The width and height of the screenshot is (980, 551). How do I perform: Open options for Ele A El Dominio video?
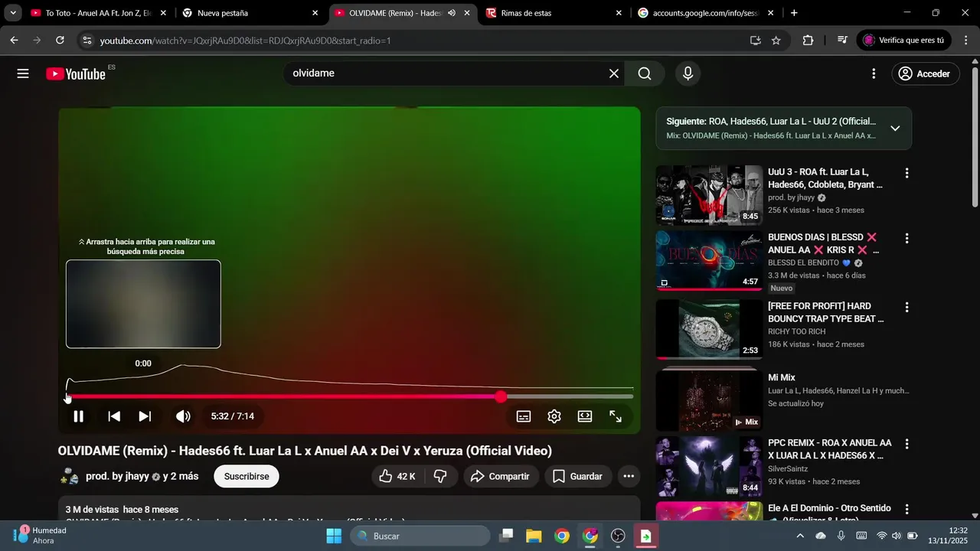(906, 510)
